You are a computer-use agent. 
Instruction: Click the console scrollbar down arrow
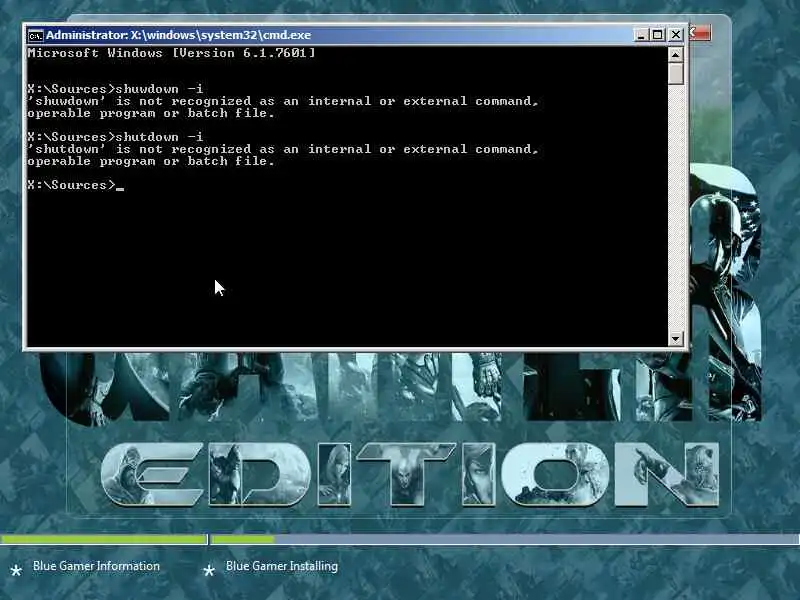tap(676, 338)
